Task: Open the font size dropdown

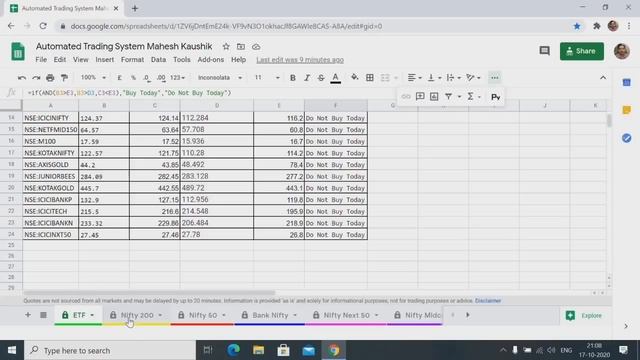Action: pos(267,78)
